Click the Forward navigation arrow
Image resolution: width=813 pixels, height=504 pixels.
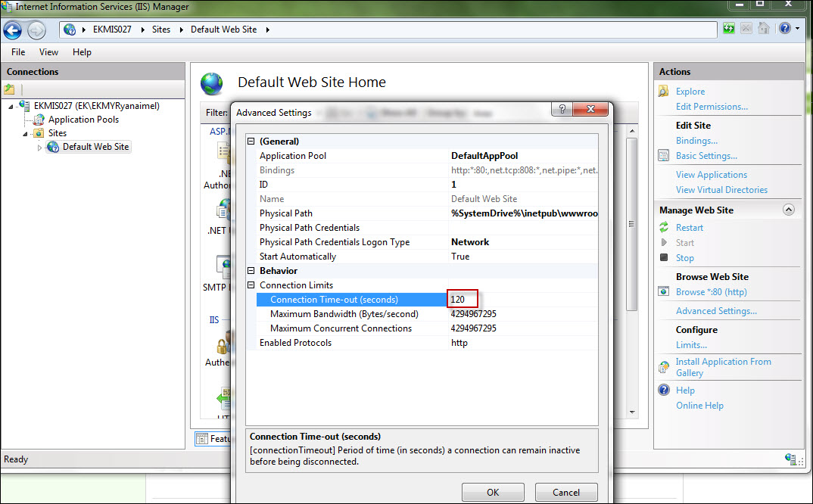[x=36, y=30]
